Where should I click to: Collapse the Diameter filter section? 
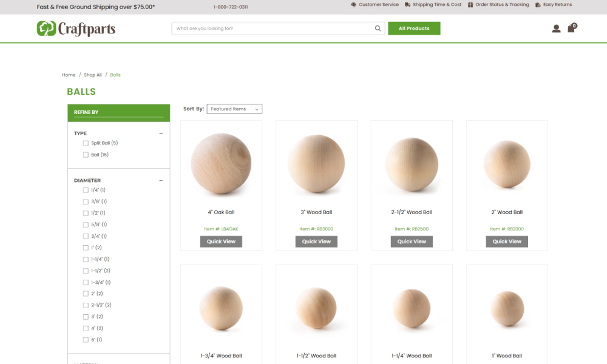(161, 181)
